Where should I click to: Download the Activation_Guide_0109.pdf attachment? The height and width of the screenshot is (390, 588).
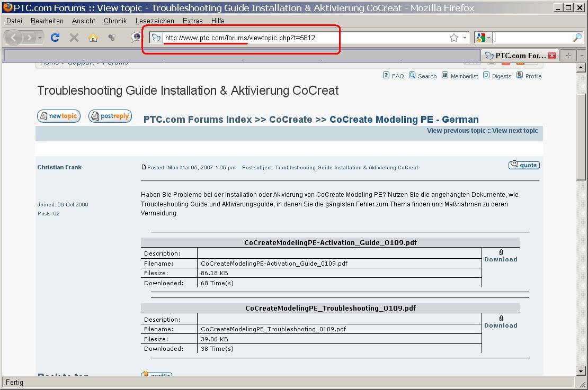click(501, 259)
